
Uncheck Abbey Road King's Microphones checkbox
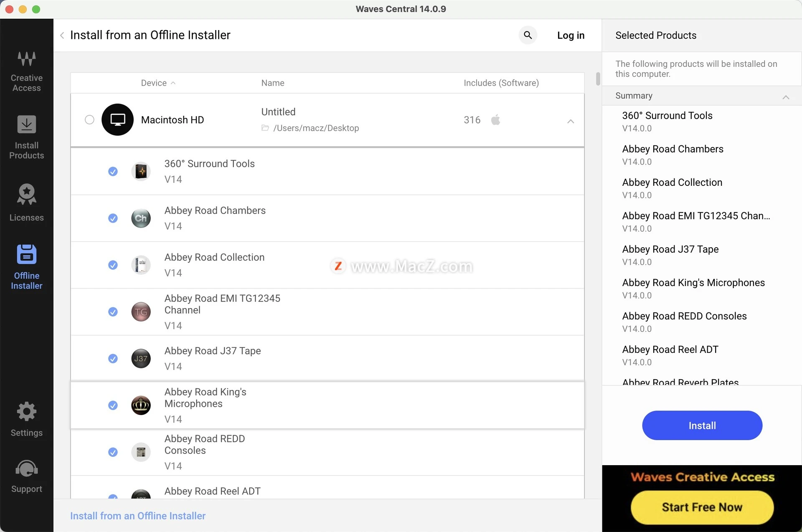[113, 405]
